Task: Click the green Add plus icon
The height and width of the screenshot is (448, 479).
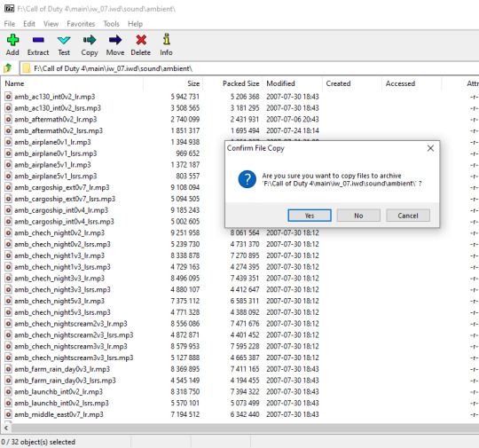Action: (x=12, y=40)
